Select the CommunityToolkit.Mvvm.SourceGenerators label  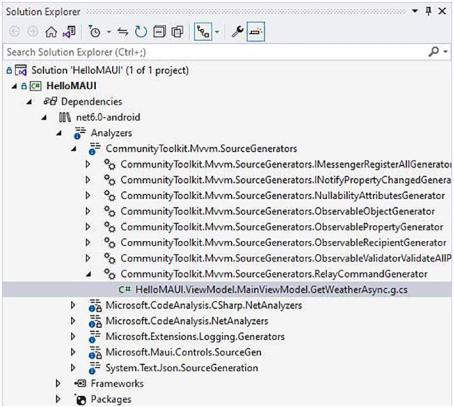[201, 149]
